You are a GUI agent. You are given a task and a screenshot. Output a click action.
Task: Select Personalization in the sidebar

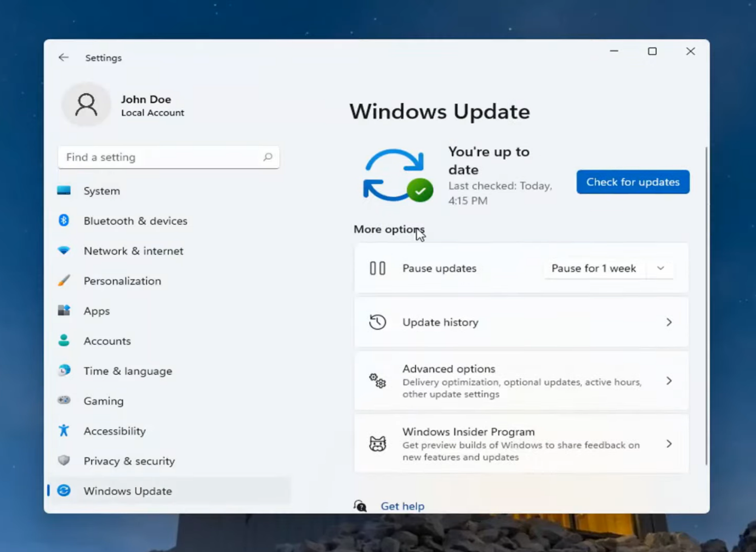coord(169,280)
